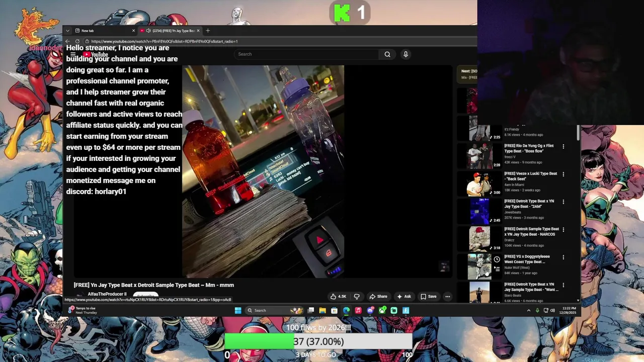Viewport: 644px width, 362px height.
Task: Click the playing video player area
Action: pos(263,171)
